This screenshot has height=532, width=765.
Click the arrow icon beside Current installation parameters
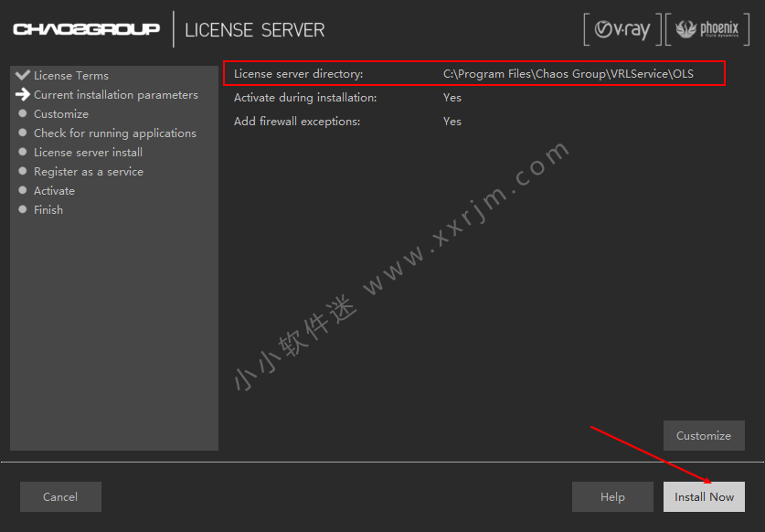click(23, 94)
